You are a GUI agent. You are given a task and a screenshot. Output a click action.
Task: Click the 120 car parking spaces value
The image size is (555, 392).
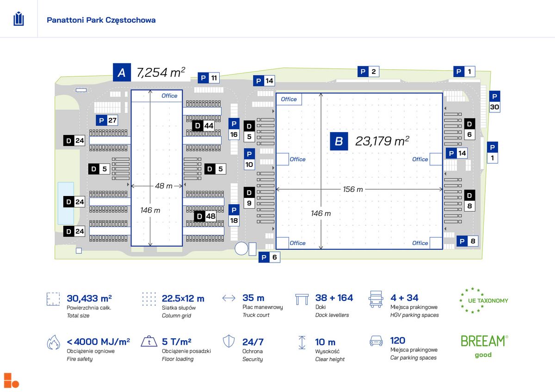(398, 341)
